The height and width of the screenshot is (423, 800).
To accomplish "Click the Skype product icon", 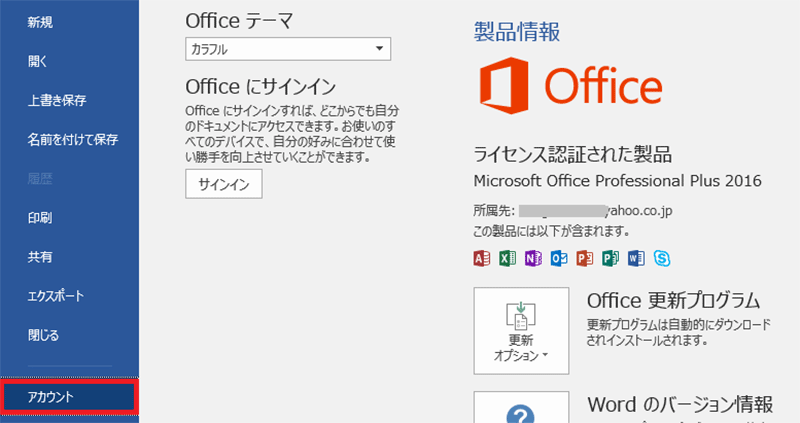I will (662, 258).
